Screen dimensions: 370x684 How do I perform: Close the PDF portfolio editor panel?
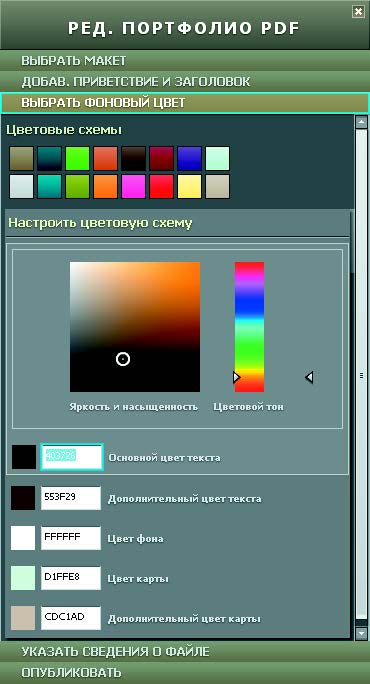coord(358,12)
